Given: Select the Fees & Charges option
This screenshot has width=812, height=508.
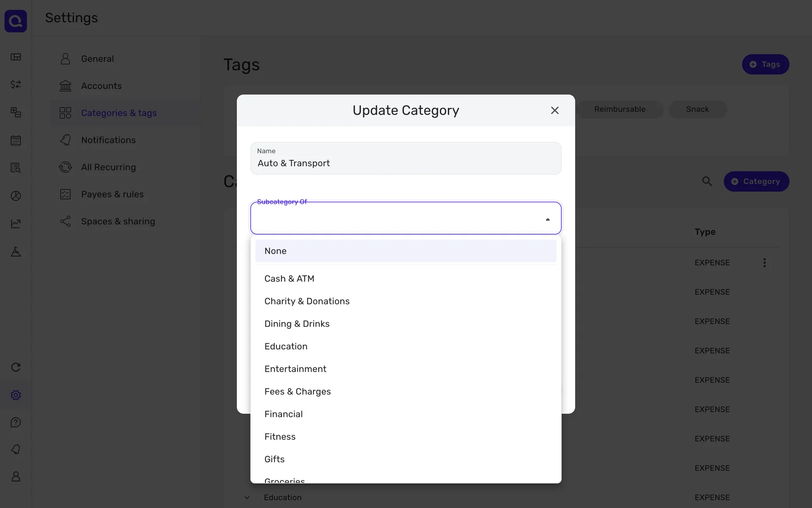Looking at the screenshot, I should (297, 392).
